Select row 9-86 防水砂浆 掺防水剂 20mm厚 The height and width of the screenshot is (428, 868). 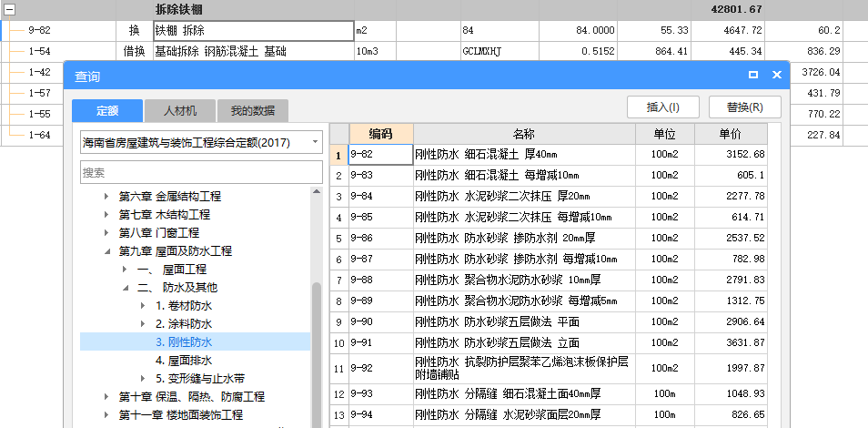[x=549, y=239]
